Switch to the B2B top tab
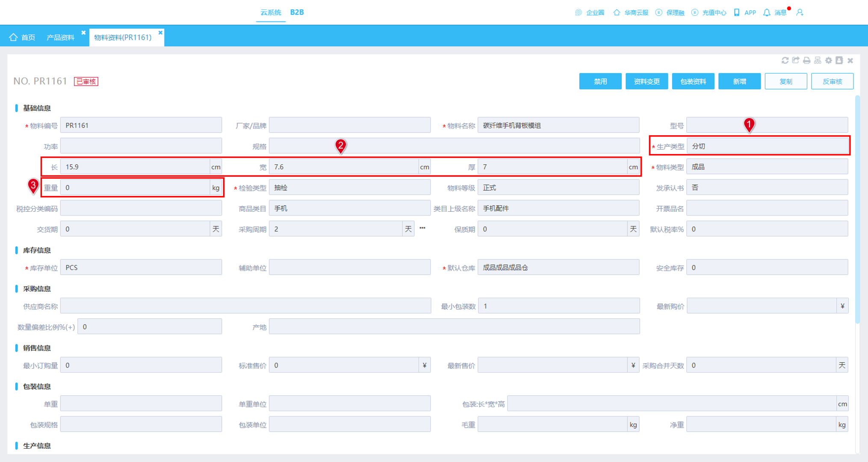The height and width of the screenshot is (462, 868). click(297, 12)
